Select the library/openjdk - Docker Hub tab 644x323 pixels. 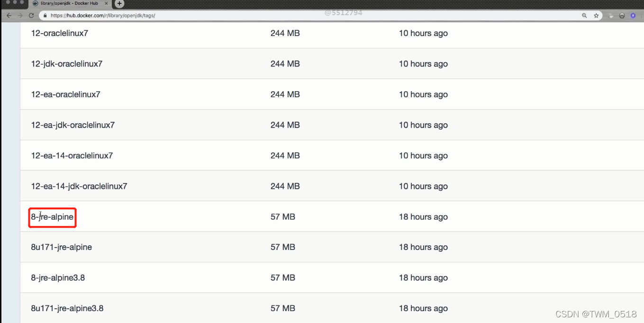coord(71,3)
